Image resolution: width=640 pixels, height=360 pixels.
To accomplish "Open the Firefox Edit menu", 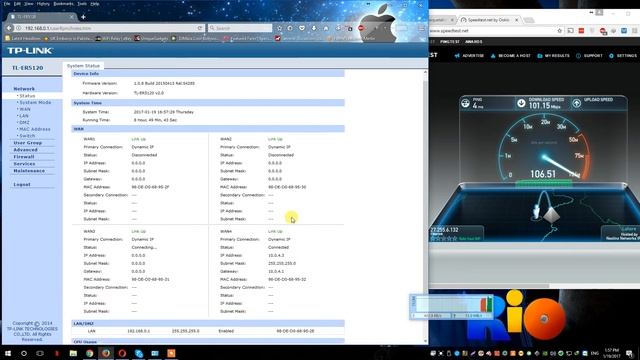I will 17,4.
